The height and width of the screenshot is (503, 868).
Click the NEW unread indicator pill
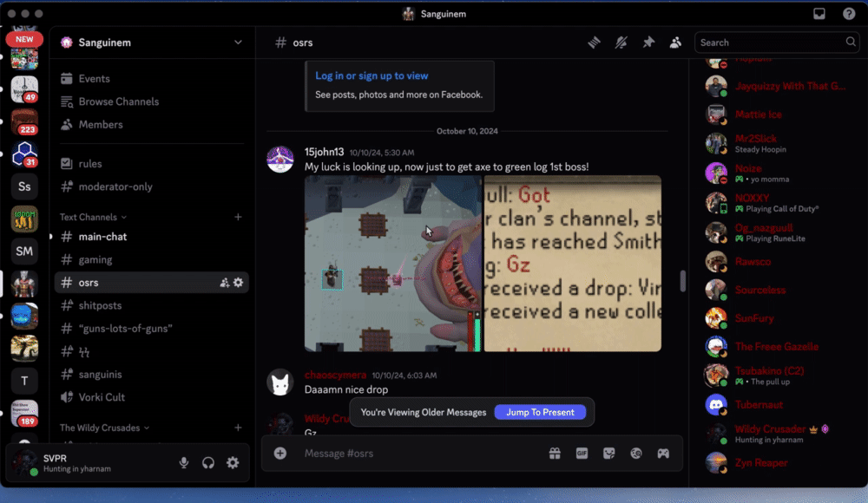[24, 39]
